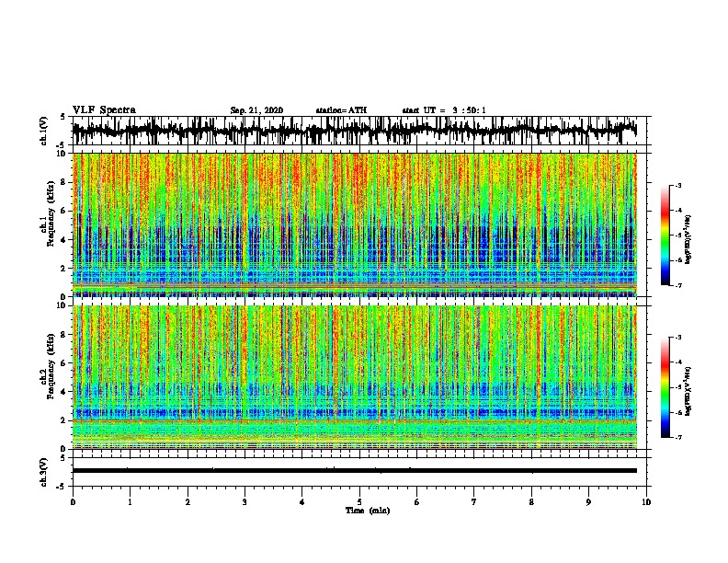Click the "2" kHz tick on ch.2 frequency axis
The height and width of the screenshot is (563, 728).
64,420
